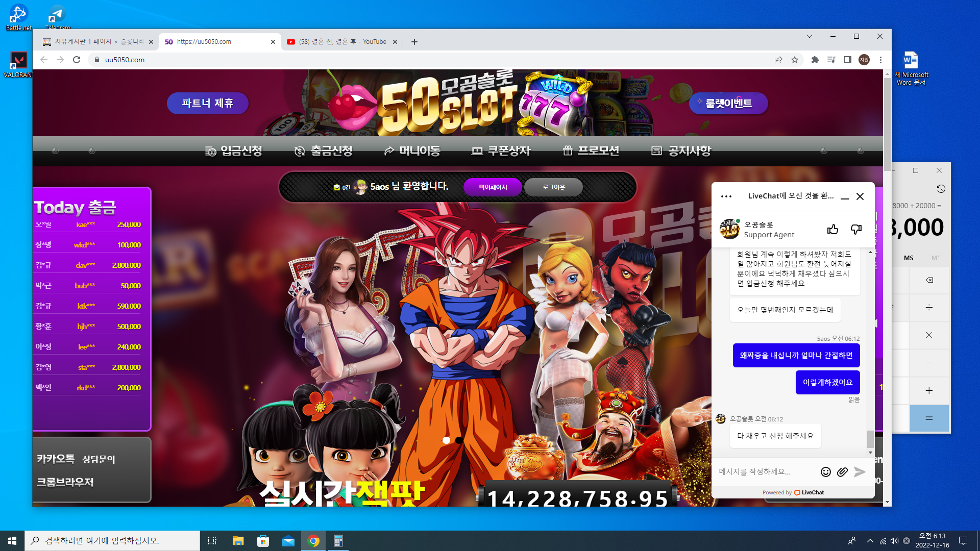Click the attachment paperclip icon in LiveChat
This screenshot has height=551, width=980.
[x=842, y=472]
